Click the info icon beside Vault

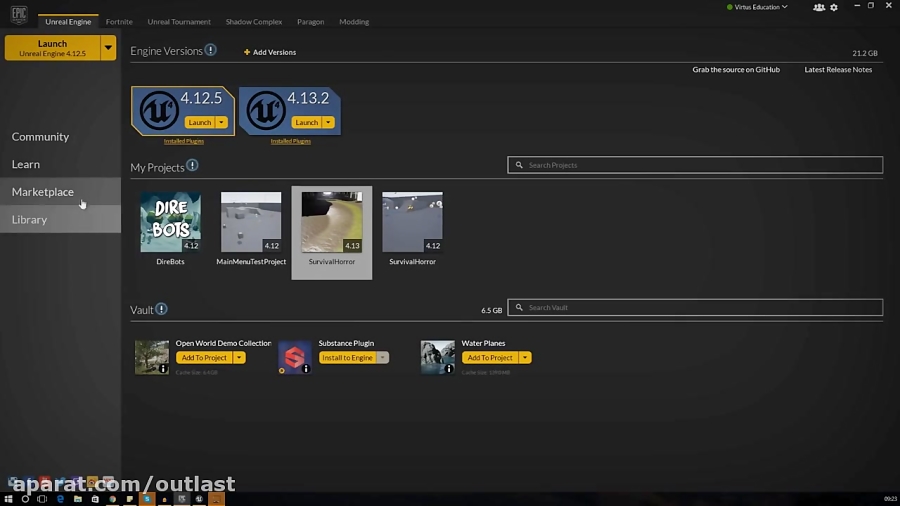click(161, 309)
